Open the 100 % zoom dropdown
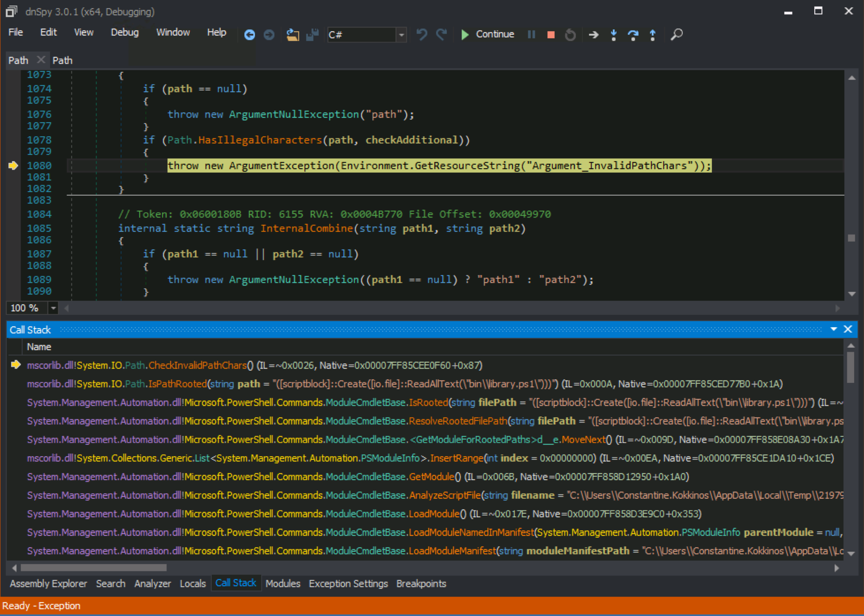The width and height of the screenshot is (864, 616). click(53, 308)
